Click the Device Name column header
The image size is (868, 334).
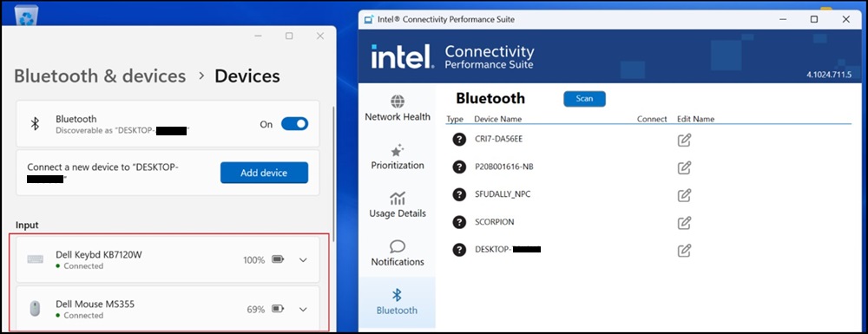pos(497,119)
